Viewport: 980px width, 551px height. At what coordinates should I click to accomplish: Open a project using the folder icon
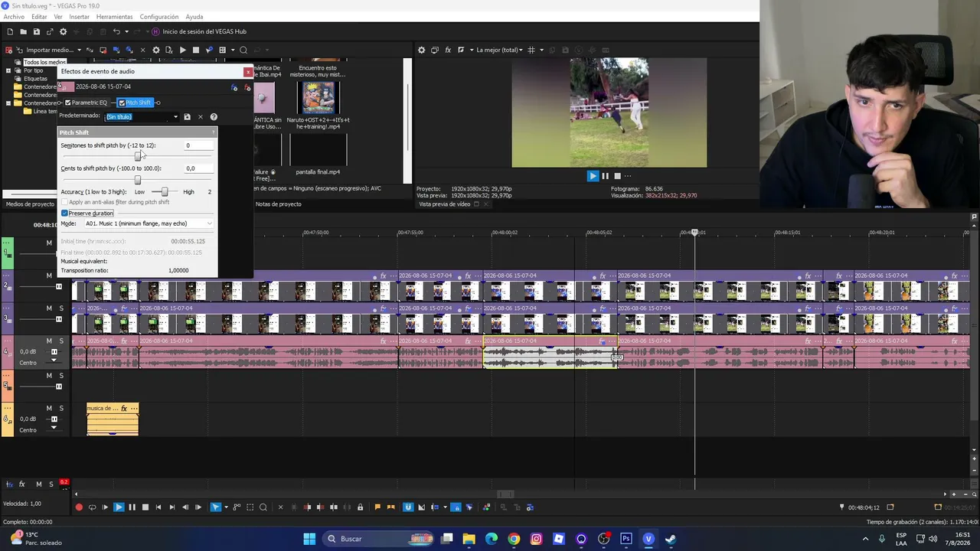point(23,31)
